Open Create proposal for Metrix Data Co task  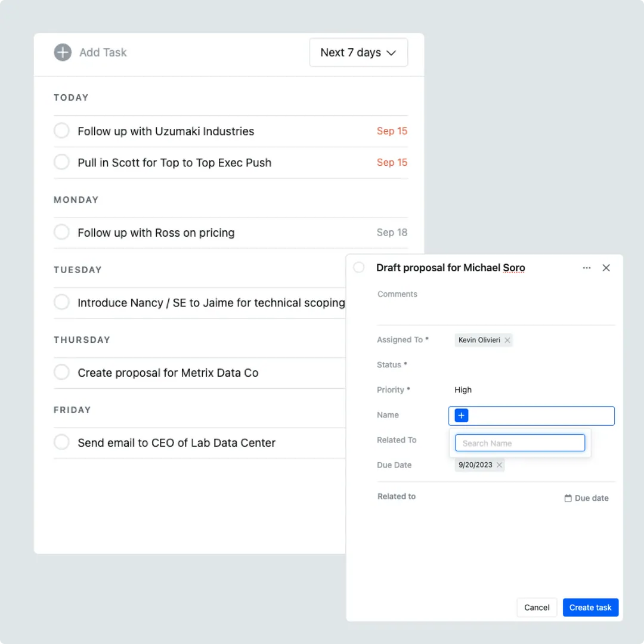[168, 373]
